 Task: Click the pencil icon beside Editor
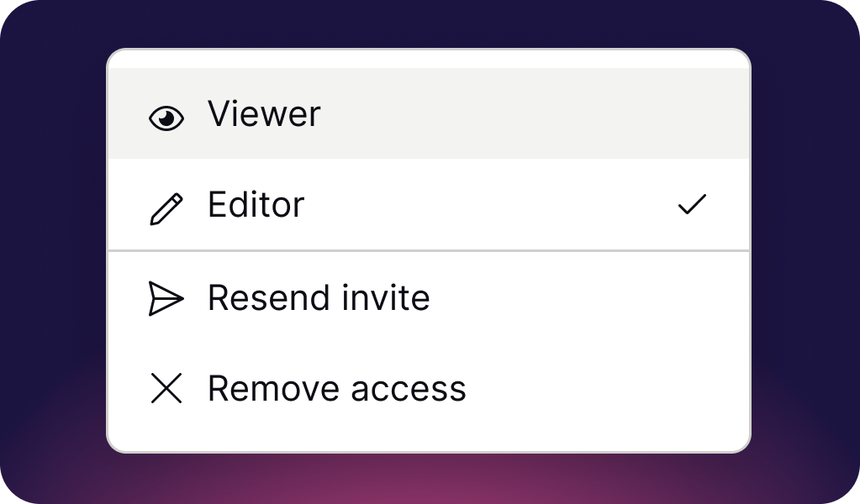[x=166, y=209]
